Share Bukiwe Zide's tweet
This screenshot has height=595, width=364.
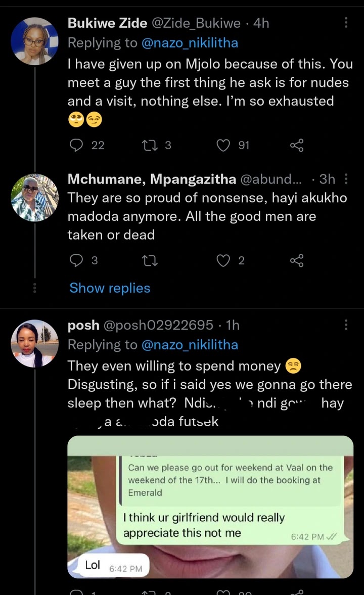[x=297, y=146]
